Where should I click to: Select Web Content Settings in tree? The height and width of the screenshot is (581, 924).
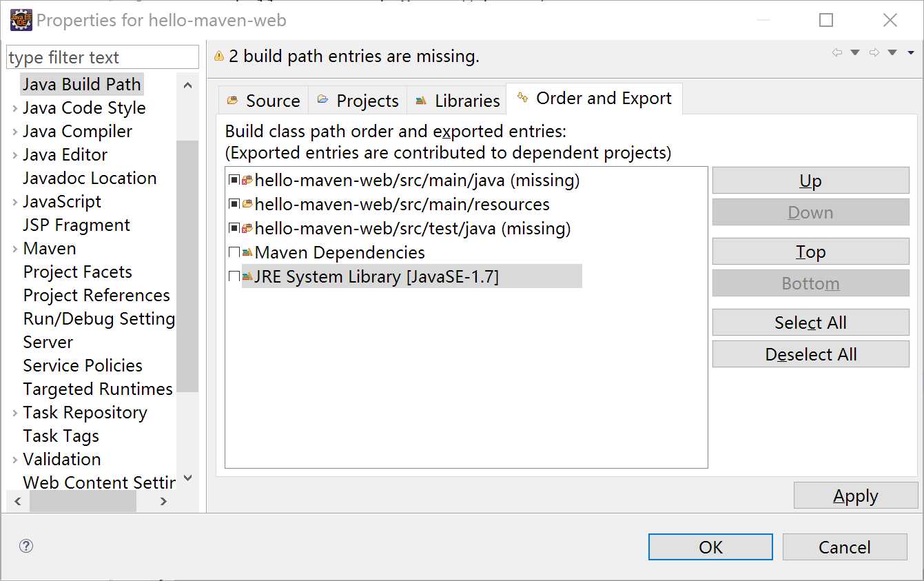pyautogui.click(x=99, y=483)
